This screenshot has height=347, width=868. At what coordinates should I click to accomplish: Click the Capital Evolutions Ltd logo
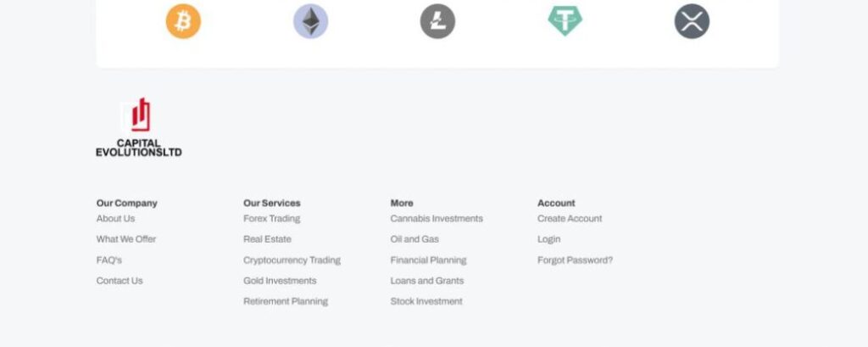pos(138,127)
